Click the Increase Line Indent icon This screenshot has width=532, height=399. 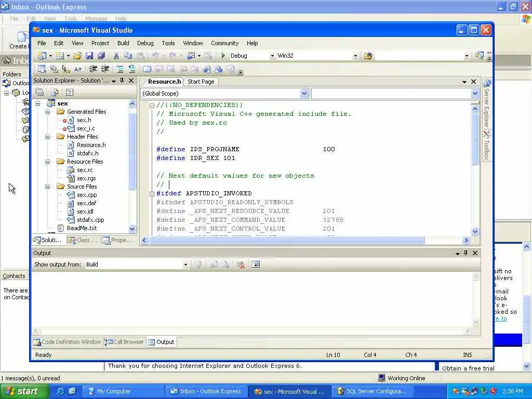coord(105,69)
